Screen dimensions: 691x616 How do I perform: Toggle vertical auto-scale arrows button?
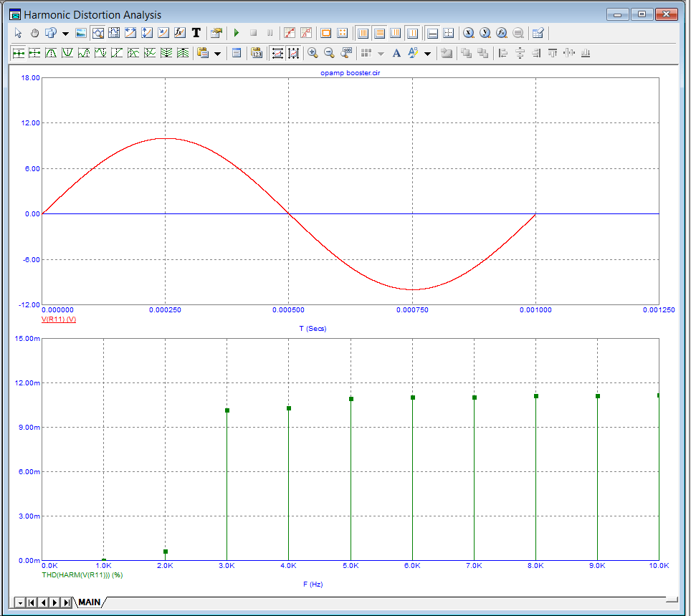coord(293,53)
